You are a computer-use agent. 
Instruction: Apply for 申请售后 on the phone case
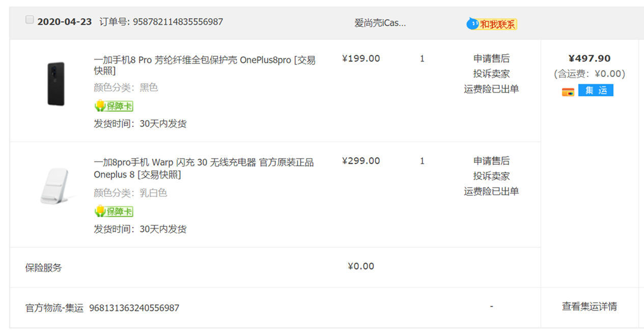pyautogui.click(x=491, y=59)
